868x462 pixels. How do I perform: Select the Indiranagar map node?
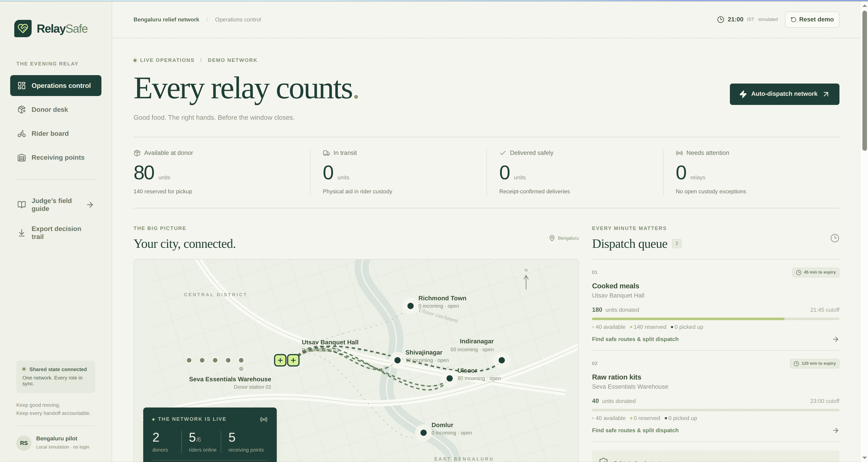point(502,360)
